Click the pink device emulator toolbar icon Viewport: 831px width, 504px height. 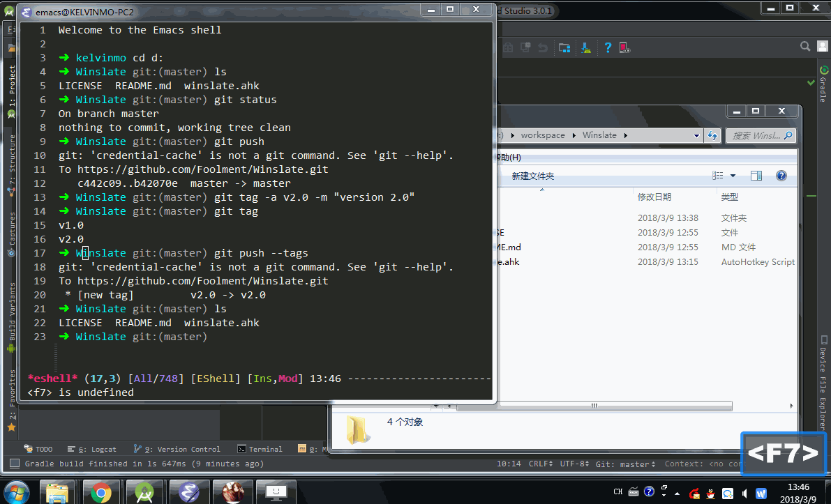625,47
